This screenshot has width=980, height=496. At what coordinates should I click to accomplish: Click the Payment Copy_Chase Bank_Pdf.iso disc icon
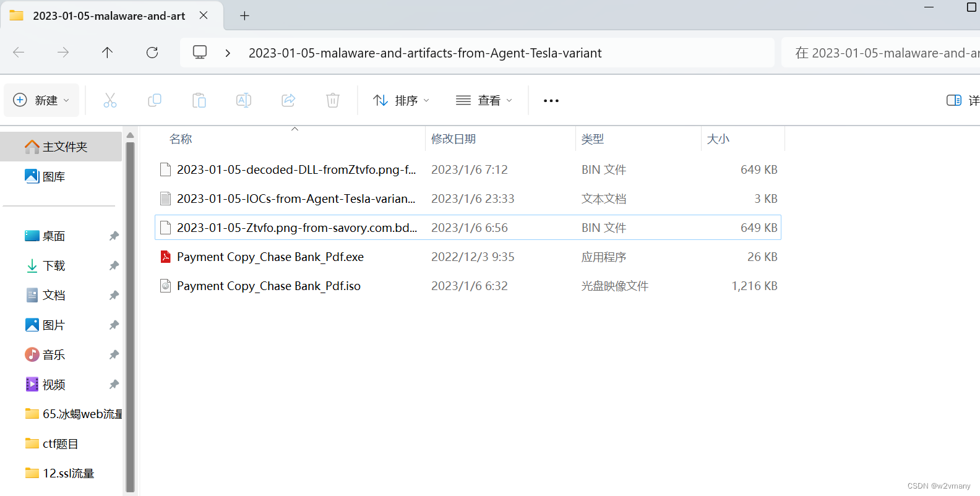pos(165,286)
